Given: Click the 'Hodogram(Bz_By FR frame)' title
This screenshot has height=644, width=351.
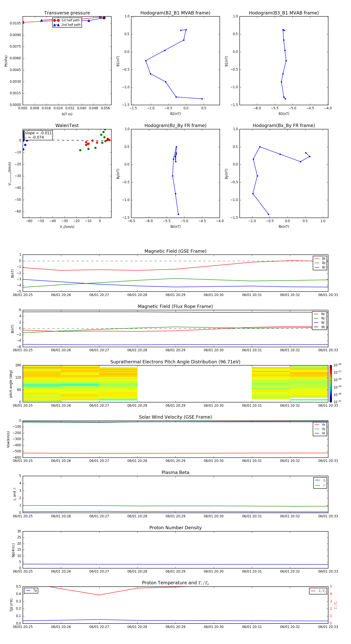Looking at the screenshot, I should (175, 125).
